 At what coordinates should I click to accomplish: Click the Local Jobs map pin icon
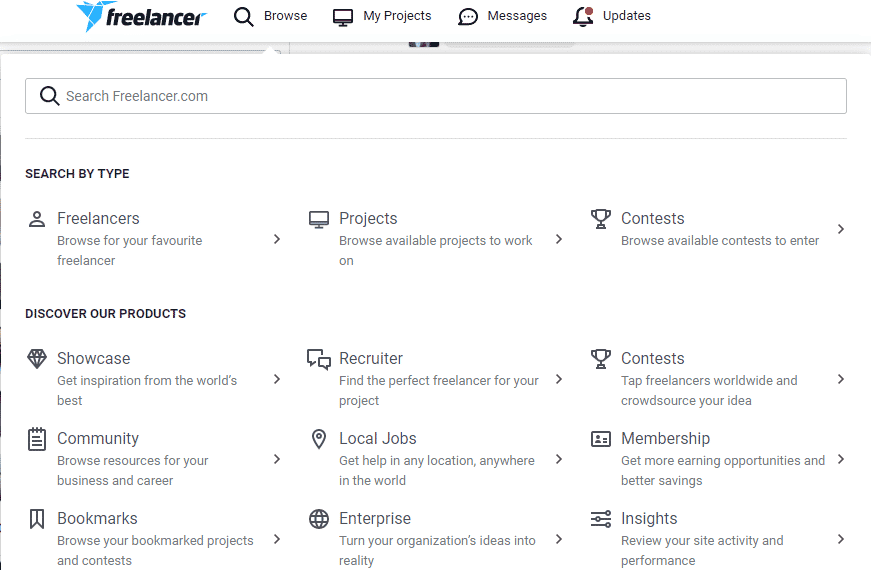click(x=319, y=439)
